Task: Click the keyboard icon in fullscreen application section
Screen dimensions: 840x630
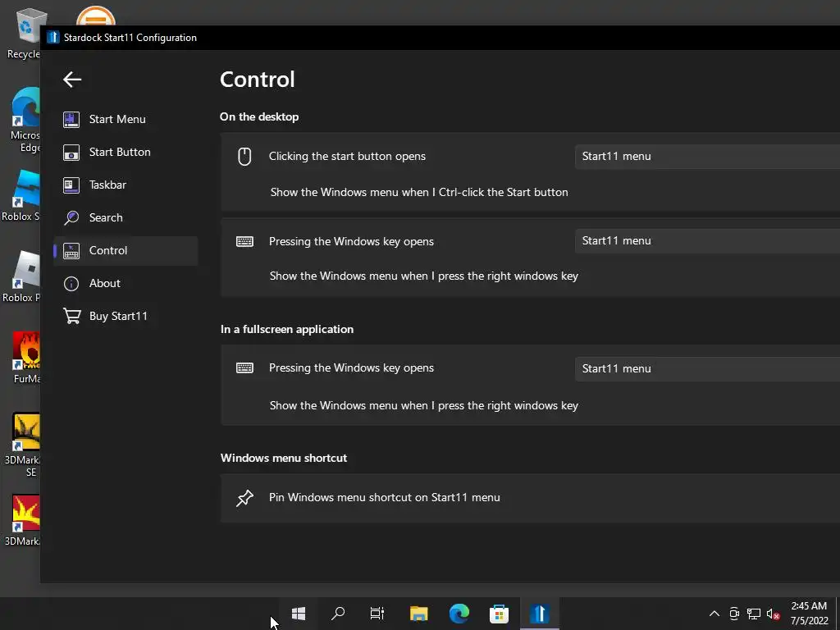Action: coord(244,368)
